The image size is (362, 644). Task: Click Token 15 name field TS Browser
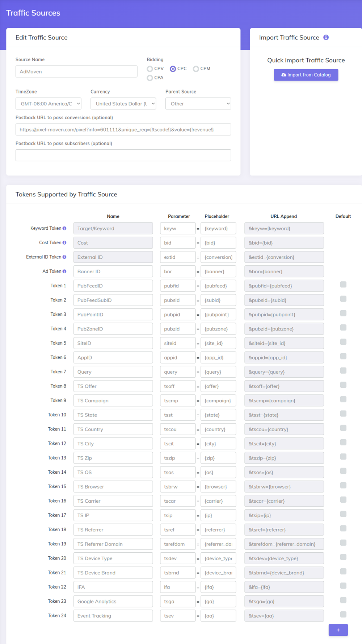coord(113,487)
